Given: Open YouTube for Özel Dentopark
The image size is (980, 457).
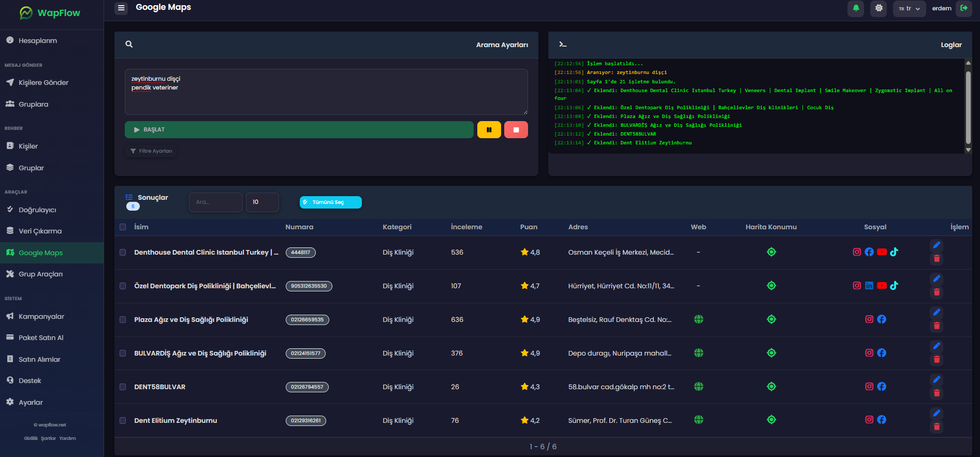Looking at the screenshot, I should 882,286.
